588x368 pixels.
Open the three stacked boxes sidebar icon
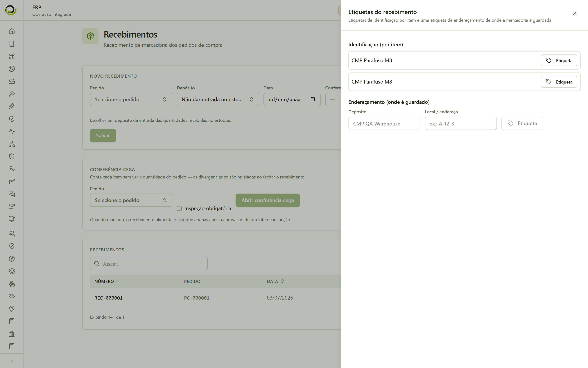pyautogui.click(x=12, y=284)
